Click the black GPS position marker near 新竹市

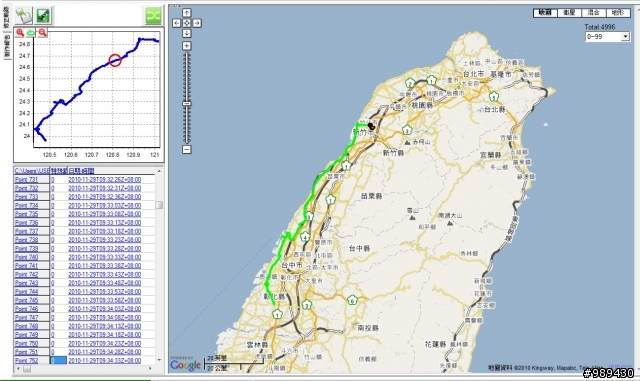[371, 126]
